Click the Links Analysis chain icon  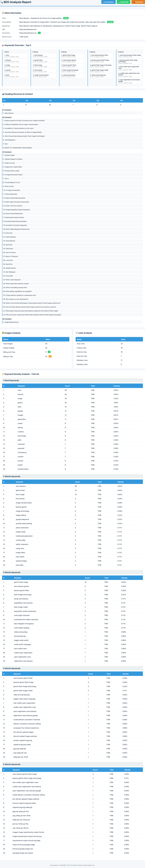[x=76, y=333]
